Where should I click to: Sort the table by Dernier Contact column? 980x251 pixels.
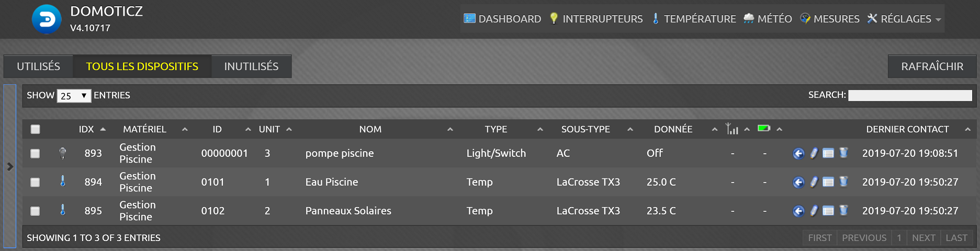click(x=907, y=129)
